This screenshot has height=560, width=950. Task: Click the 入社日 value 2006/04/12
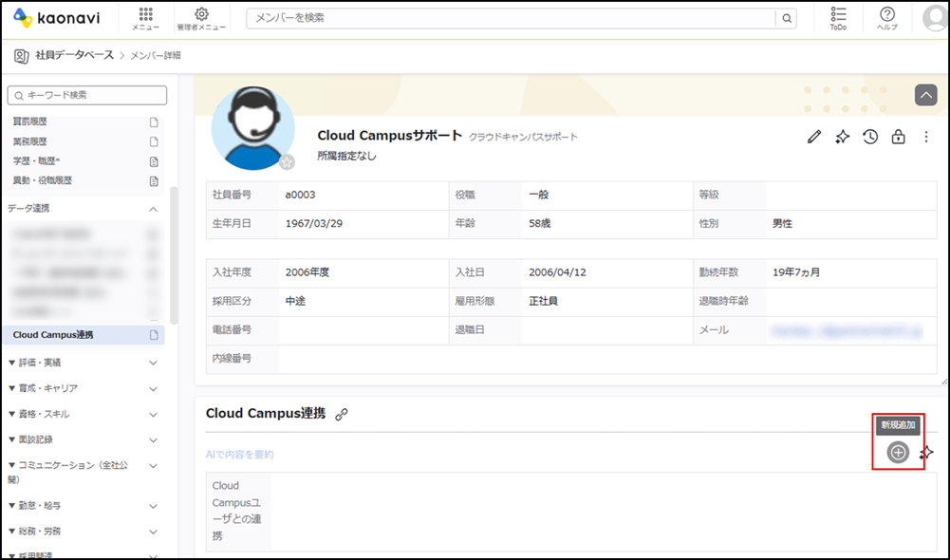click(557, 272)
